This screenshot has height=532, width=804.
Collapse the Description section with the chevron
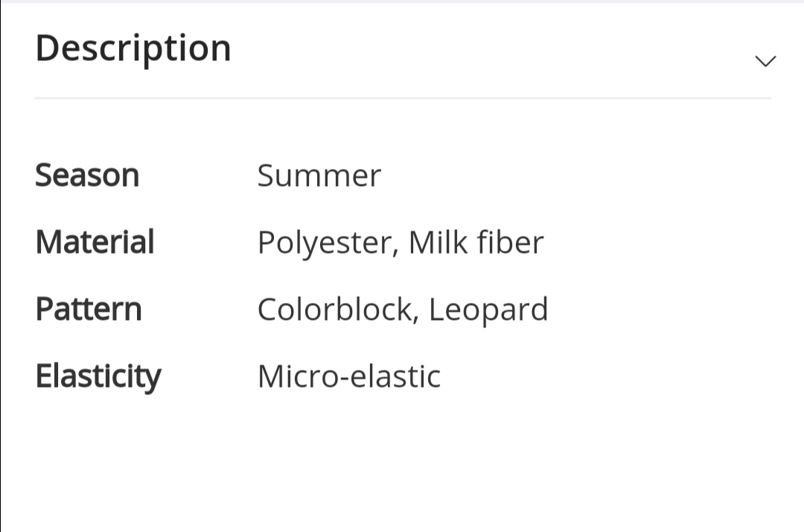pos(765,61)
